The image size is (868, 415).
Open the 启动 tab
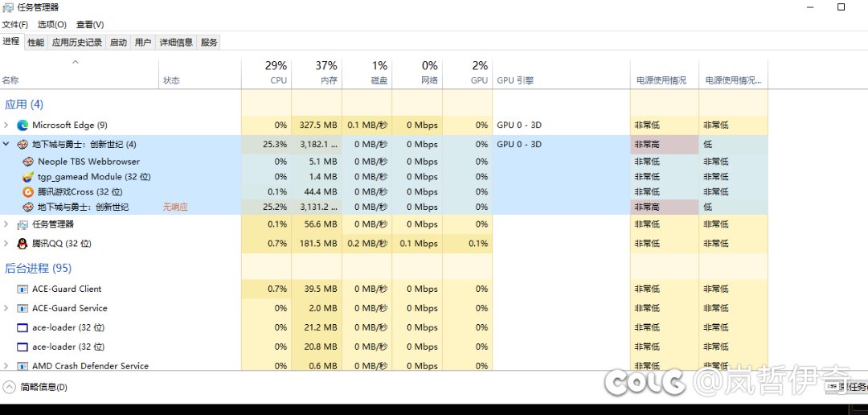coord(118,43)
